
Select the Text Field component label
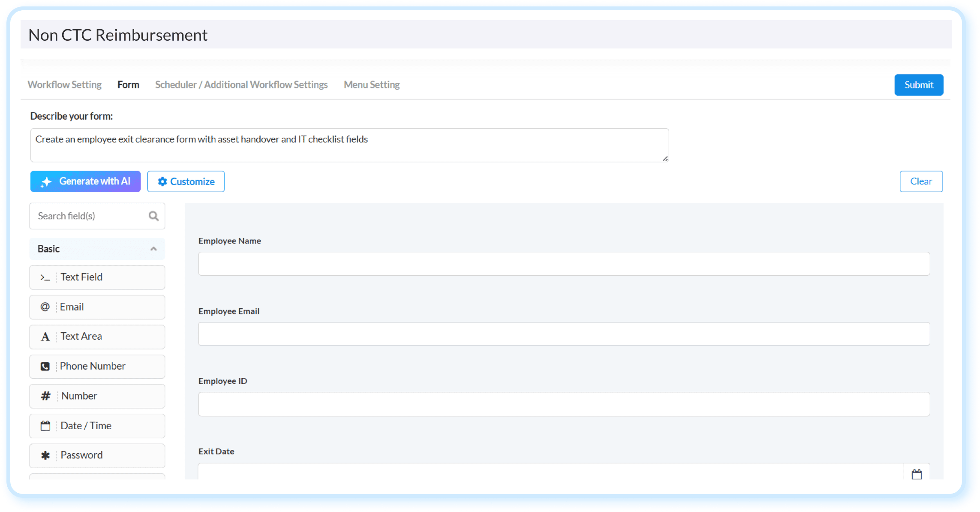click(81, 277)
